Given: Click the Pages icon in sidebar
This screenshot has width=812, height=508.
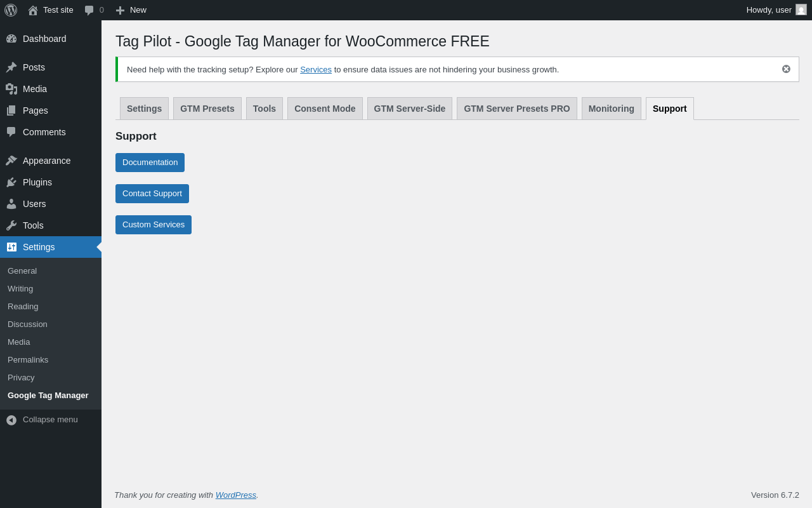Looking at the screenshot, I should point(11,110).
